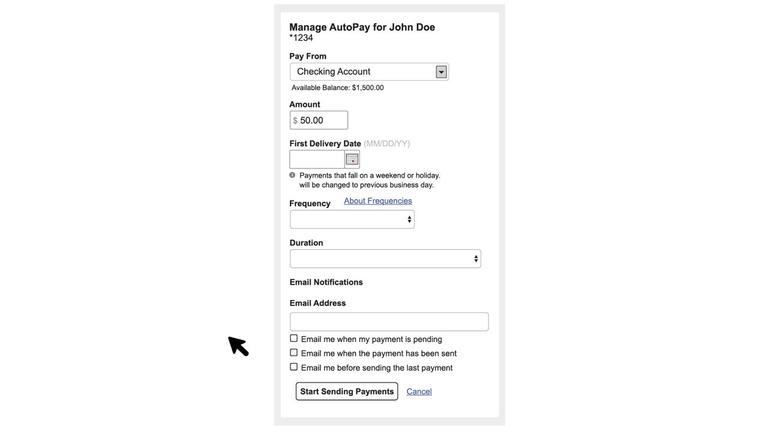Open the Checking Account selection box
768x432 pixels.
tap(369, 72)
